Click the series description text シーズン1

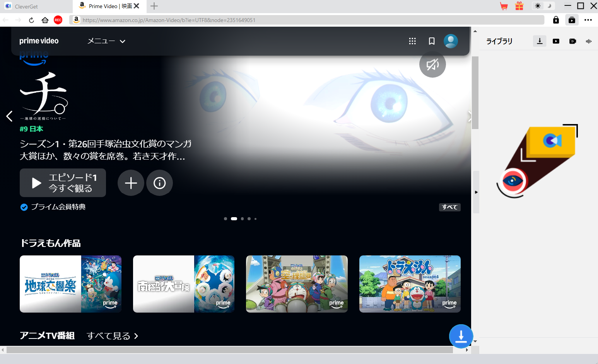106,150
